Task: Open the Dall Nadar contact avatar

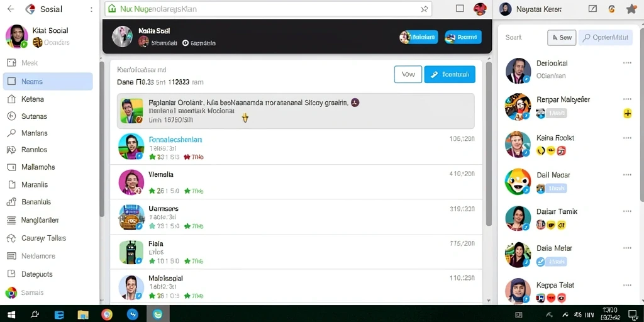Action: 518,181
